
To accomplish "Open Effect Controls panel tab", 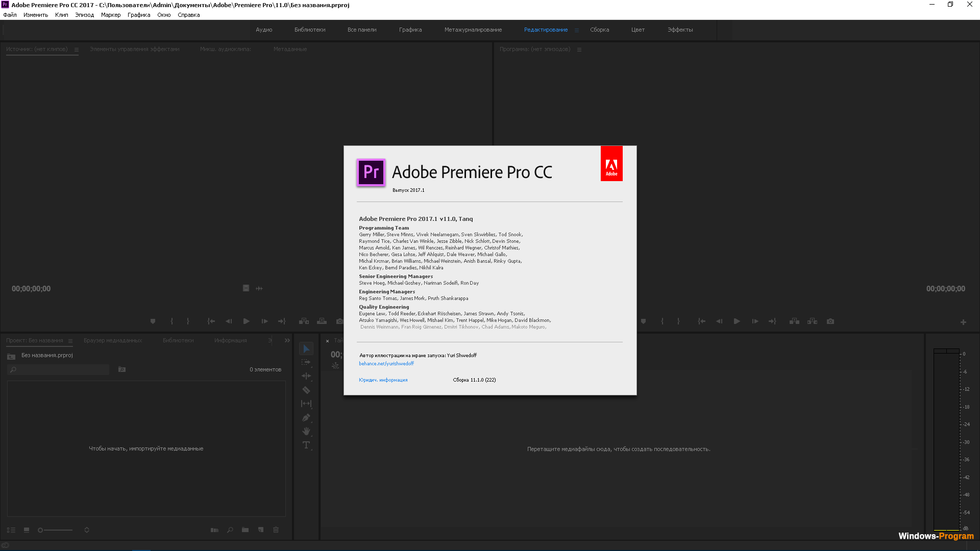I will coord(135,49).
